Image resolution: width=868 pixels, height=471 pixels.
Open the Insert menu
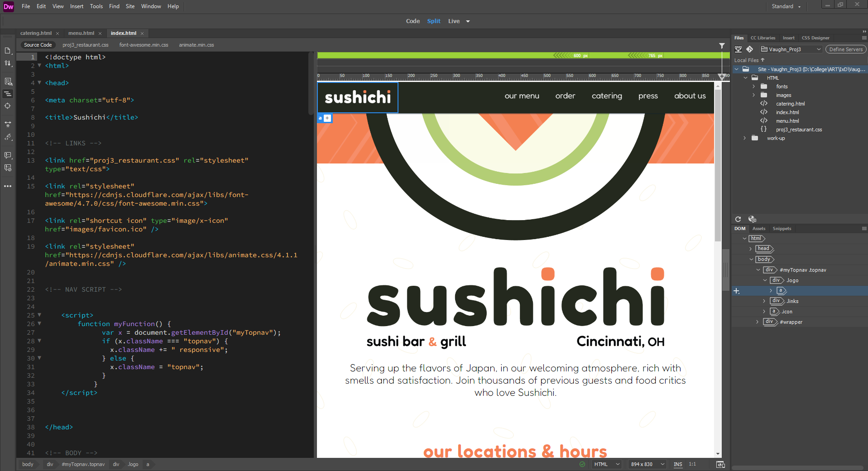[77, 6]
